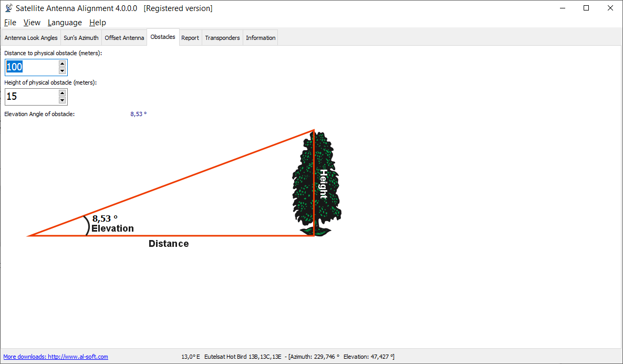Click the al-soft.com downloads link

pos(56,357)
